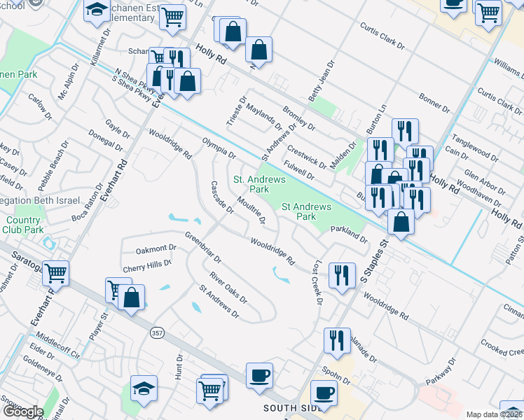Click the St Andrews Park label above Parkland Dr
The height and width of the screenshot is (420, 524).
tap(306, 211)
